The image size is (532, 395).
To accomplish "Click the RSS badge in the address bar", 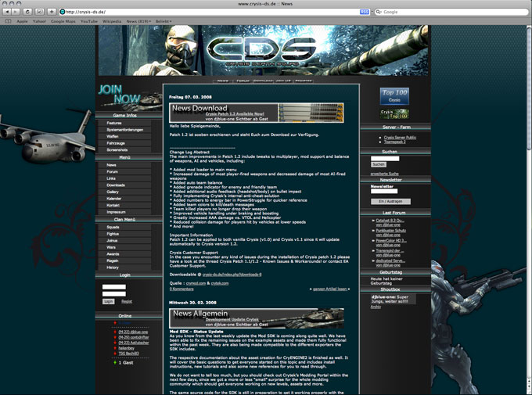I will [x=365, y=12].
